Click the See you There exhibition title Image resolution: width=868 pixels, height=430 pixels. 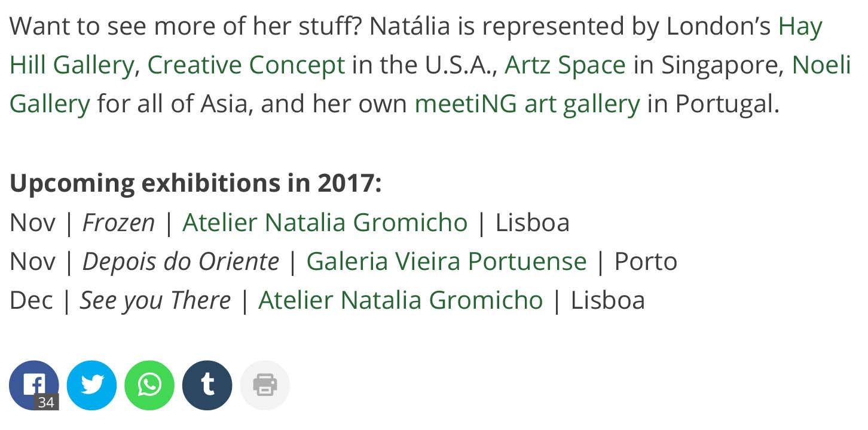point(155,300)
